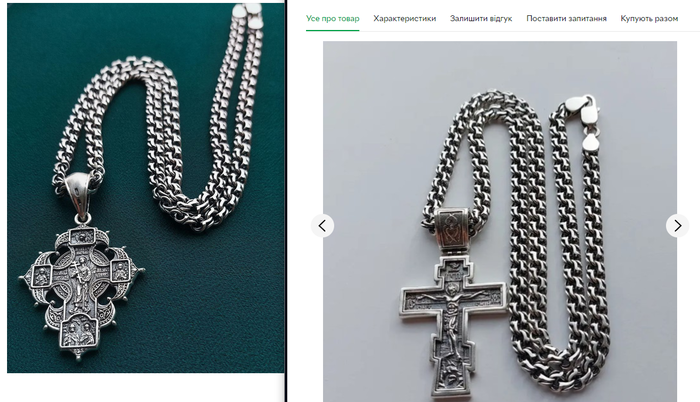Screen dimensions: 700x402
Task: Click the smooth pendant bail in left photo
Action: 79,187
